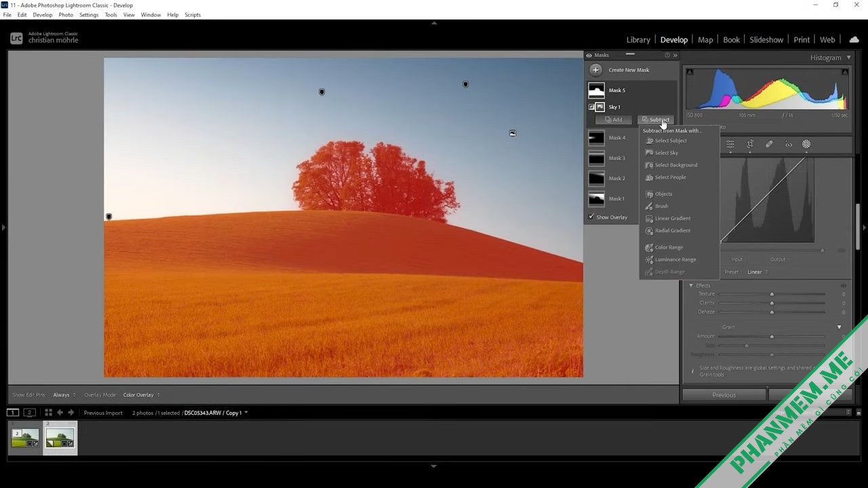Select the Healing tool icon
The width and height of the screenshot is (868, 488).
coord(769,144)
